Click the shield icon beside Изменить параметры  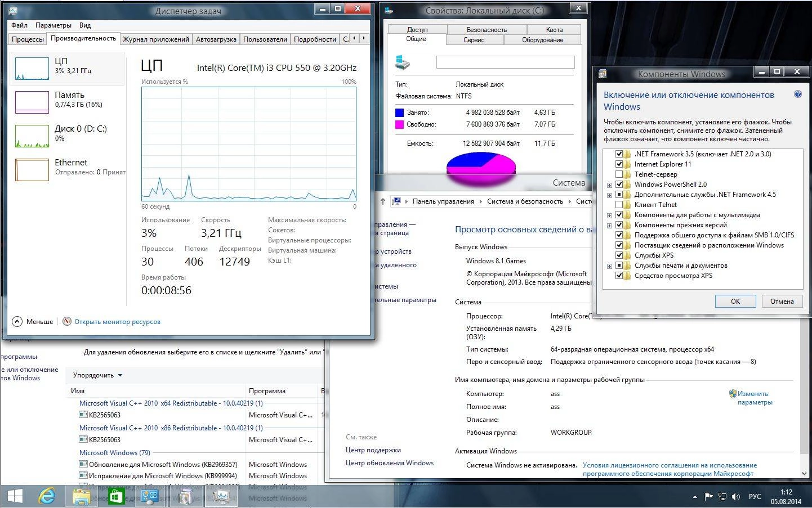(733, 394)
